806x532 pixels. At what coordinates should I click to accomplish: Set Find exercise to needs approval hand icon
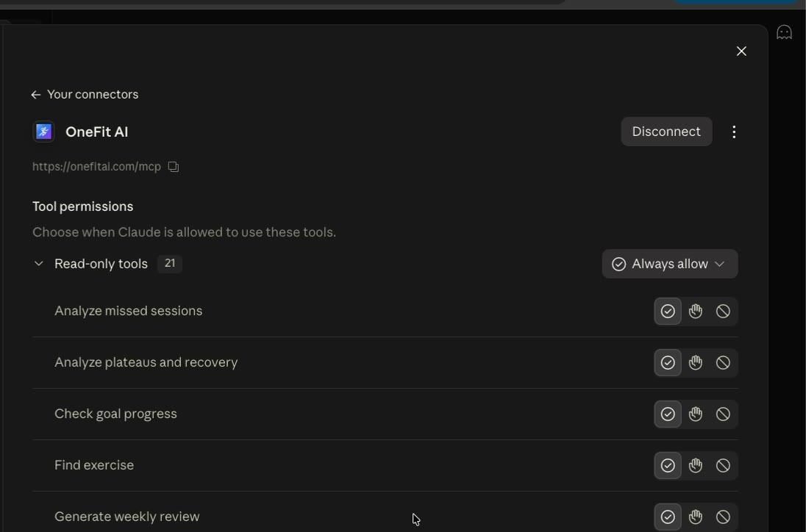click(696, 465)
